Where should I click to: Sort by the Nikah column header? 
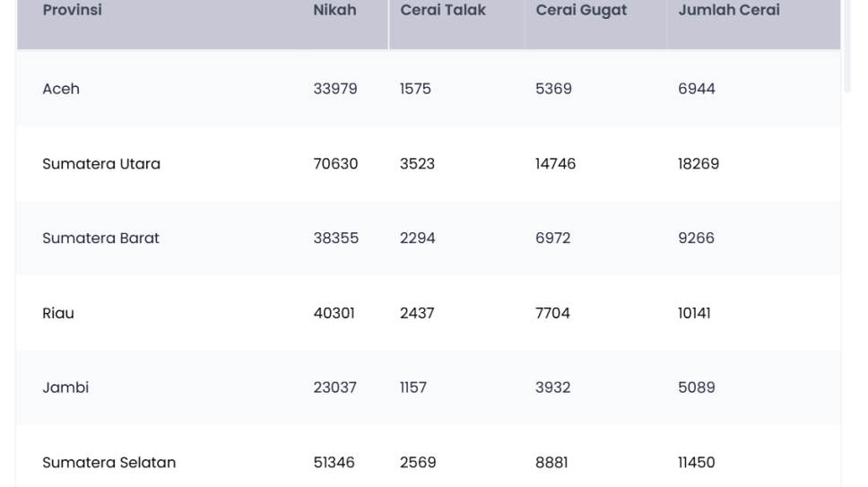coord(334,11)
